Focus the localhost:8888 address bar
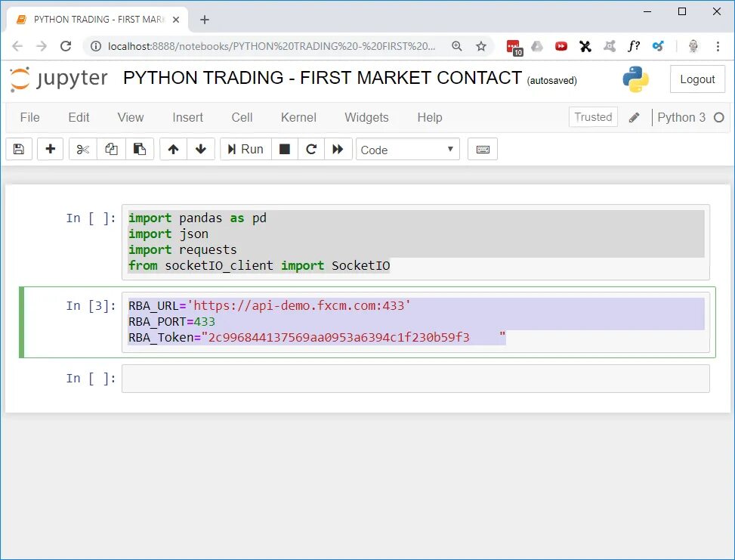This screenshot has height=560, width=735. (272, 46)
